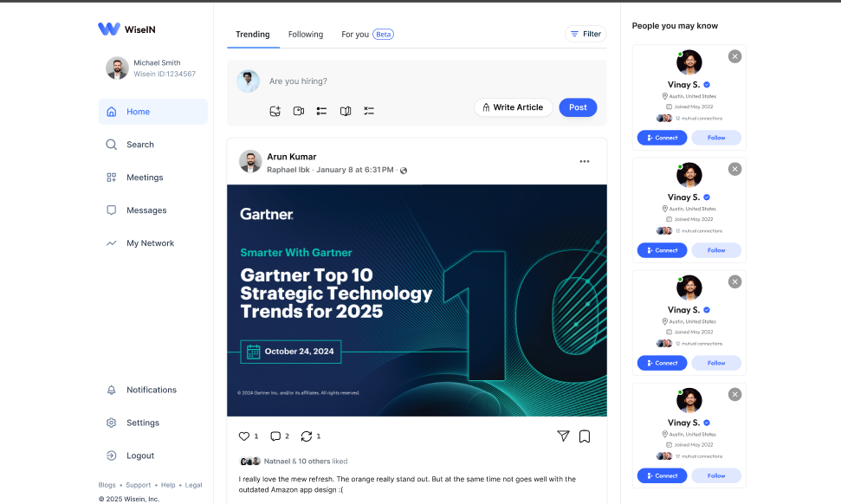Click the Write Article button
This screenshot has width=841, height=504.
(514, 107)
